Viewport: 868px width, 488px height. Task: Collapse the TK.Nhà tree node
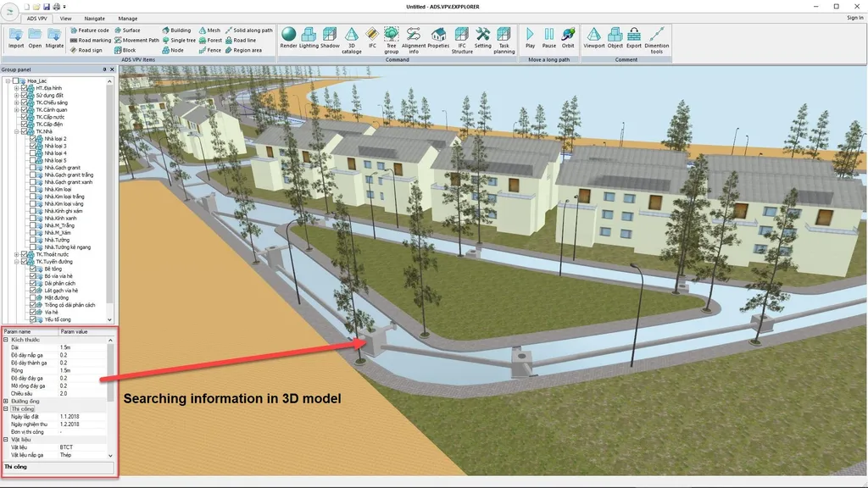(17, 131)
